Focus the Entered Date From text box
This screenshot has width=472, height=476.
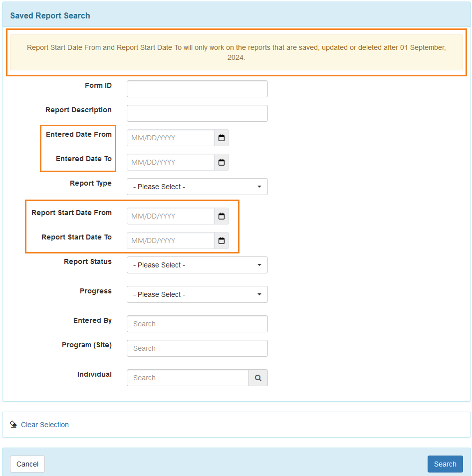pyautogui.click(x=171, y=138)
